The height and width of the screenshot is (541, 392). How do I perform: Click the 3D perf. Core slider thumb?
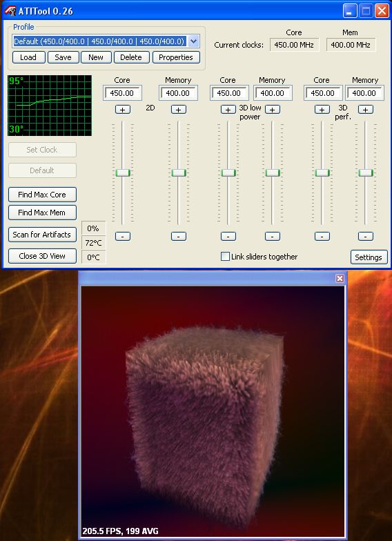pyautogui.click(x=322, y=173)
